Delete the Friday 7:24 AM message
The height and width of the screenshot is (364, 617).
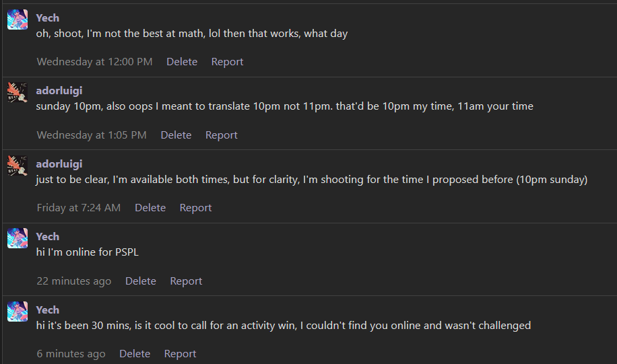[x=150, y=208]
